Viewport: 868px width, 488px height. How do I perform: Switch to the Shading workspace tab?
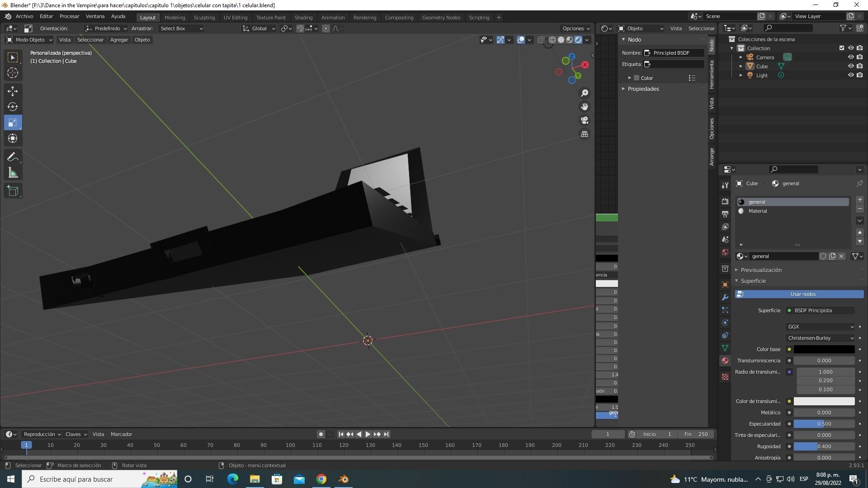click(x=303, y=18)
